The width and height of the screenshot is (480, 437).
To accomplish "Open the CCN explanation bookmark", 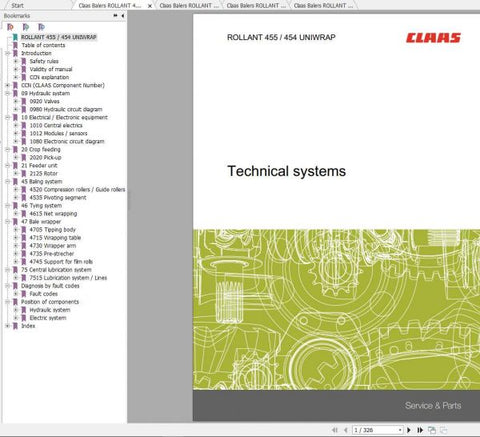I will pyautogui.click(x=49, y=77).
